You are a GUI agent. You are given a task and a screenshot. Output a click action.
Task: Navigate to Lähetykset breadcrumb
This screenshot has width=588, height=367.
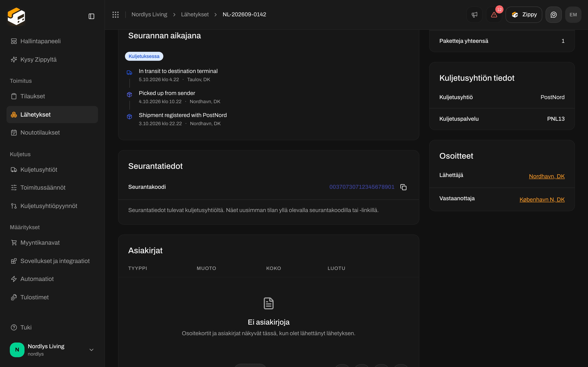tap(195, 14)
